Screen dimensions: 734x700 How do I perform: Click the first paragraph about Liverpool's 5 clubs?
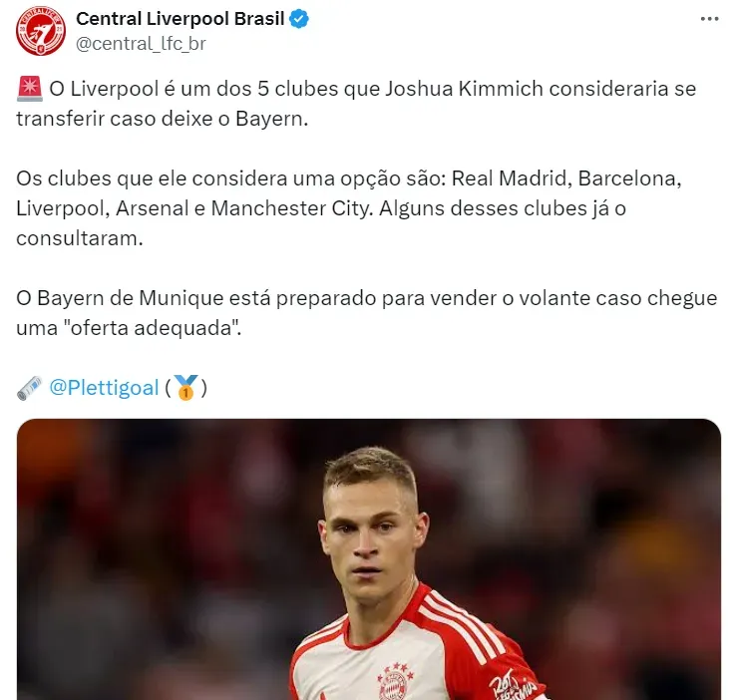(356, 104)
